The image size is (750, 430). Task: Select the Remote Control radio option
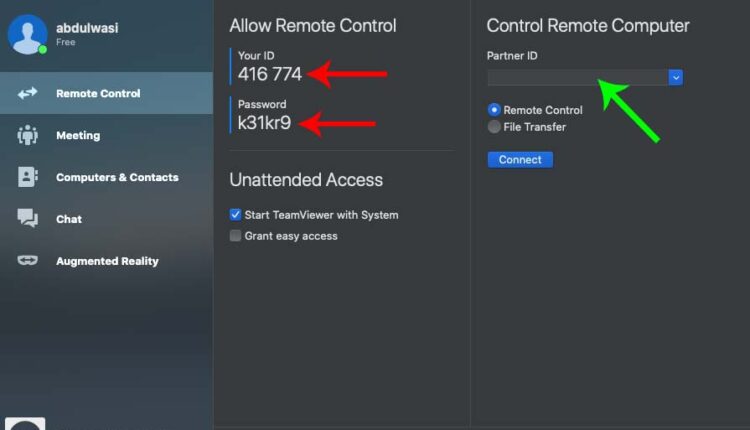click(x=494, y=110)
